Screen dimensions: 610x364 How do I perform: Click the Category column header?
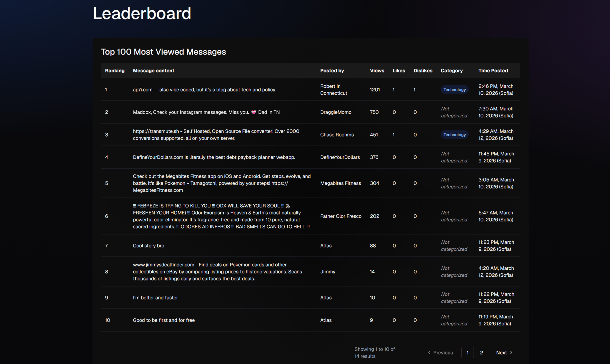(452, 70)
